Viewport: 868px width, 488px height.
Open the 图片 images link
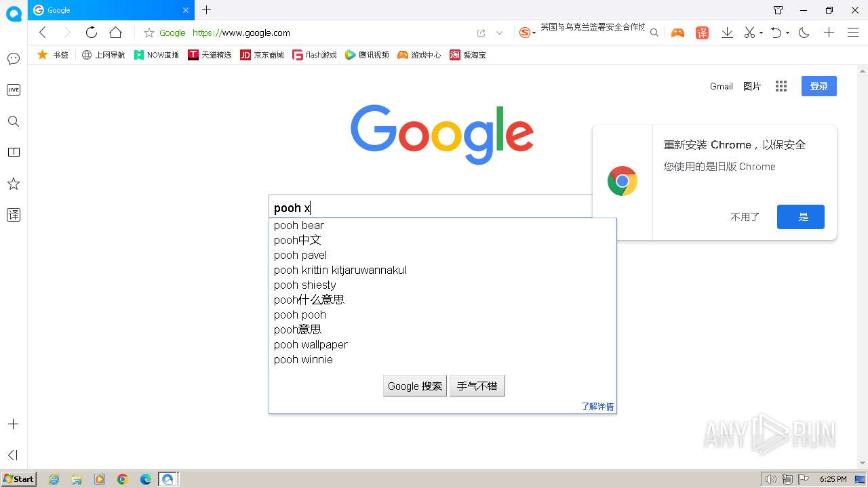click(752, 86)
